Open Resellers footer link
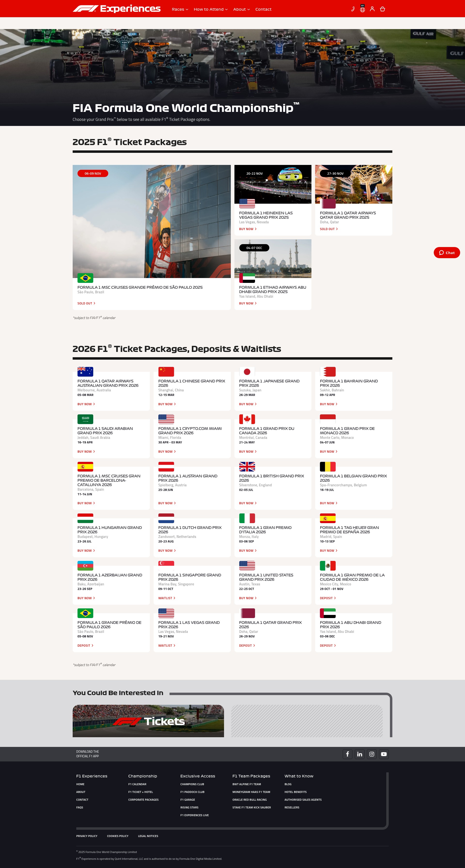Viewport: 465px width, 868px height. point(292,807)
